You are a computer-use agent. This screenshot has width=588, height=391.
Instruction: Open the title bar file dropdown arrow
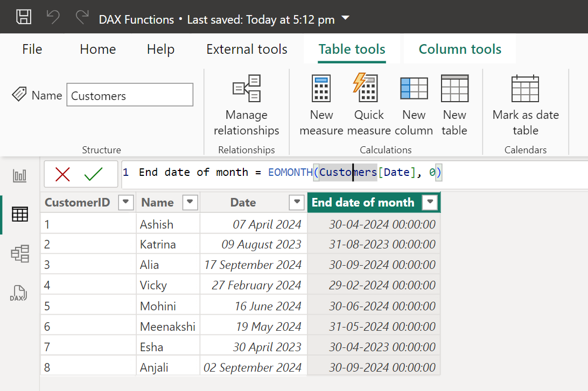click(x=346, y=19)
